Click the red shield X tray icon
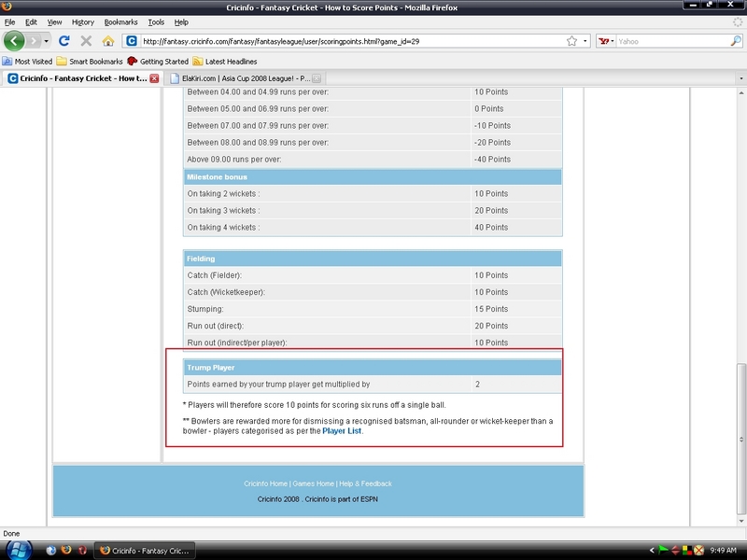 tap(698, 551)
